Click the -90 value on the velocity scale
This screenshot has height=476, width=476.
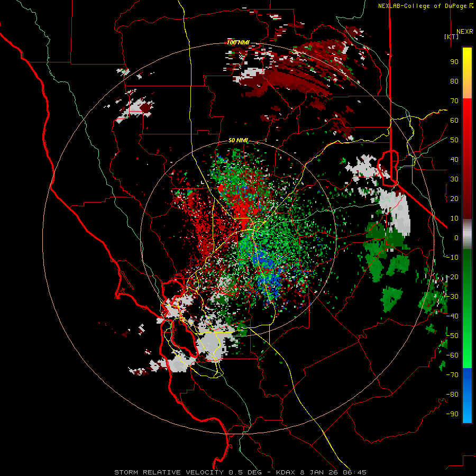[452, 414]
